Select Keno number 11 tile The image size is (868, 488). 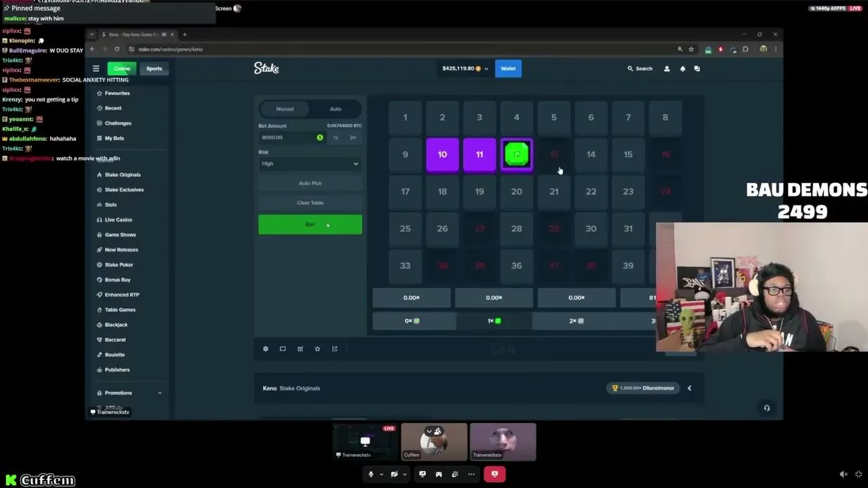pos(479,155)
